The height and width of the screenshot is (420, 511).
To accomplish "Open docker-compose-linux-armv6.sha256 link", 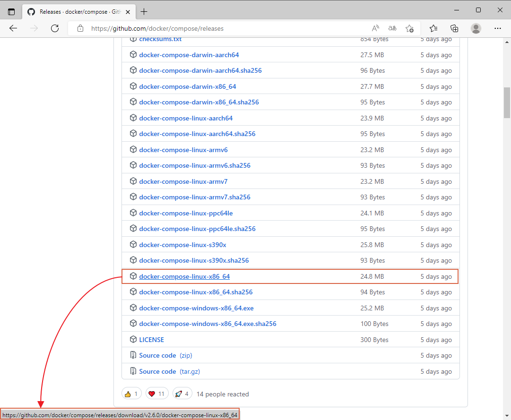I will [x=195, y=165].
